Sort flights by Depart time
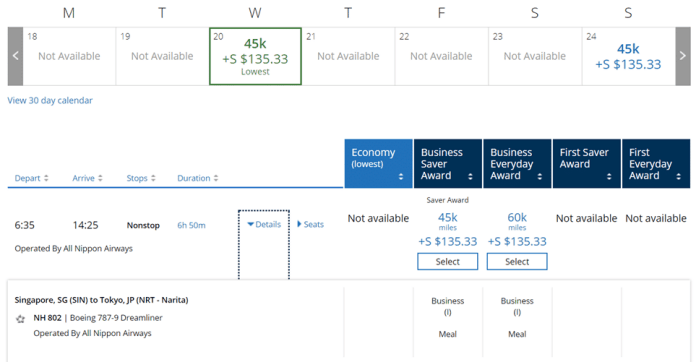The image size is (696, 362). tap(32, 178)
